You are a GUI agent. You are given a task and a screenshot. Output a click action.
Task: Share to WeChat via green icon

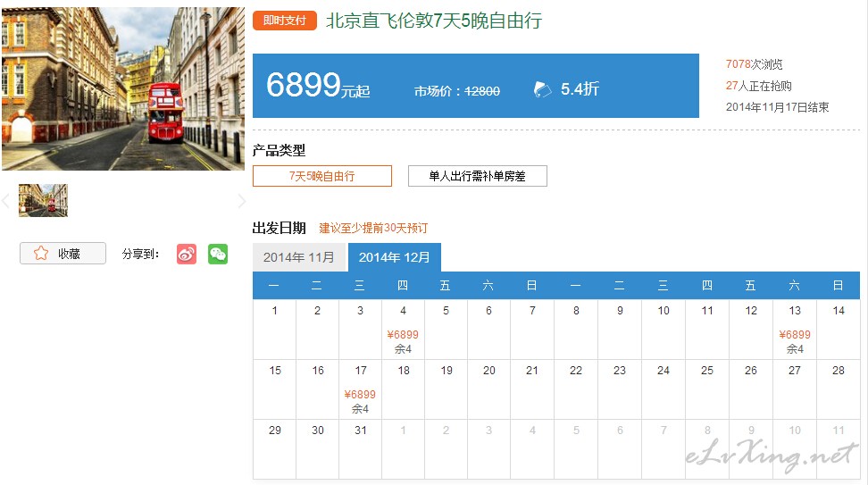(x=218, y=255)
